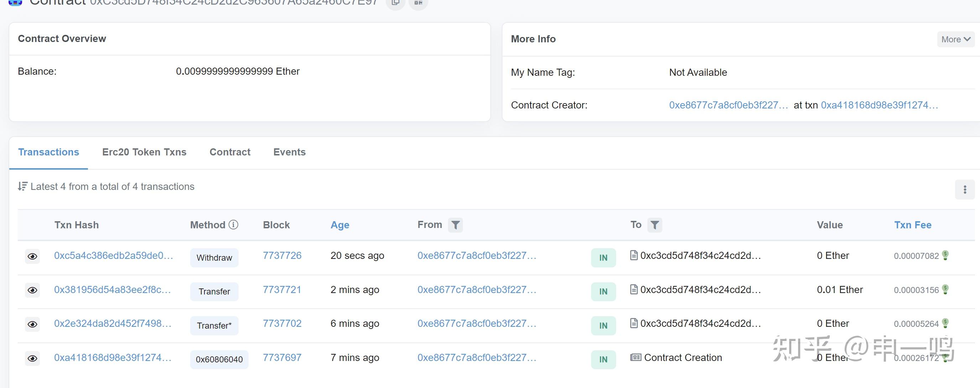Click the Age column header to switch format

[x=339, y=225]
